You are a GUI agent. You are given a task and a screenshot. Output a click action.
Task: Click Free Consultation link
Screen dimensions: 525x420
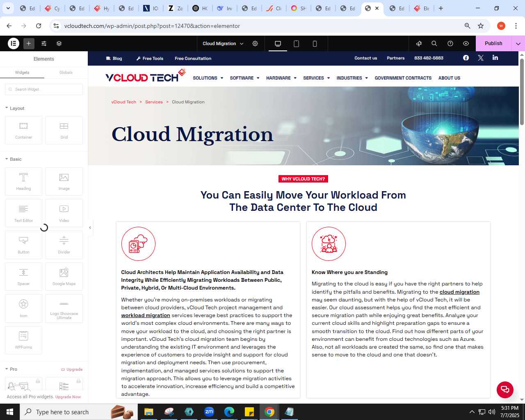coord(193,58)
